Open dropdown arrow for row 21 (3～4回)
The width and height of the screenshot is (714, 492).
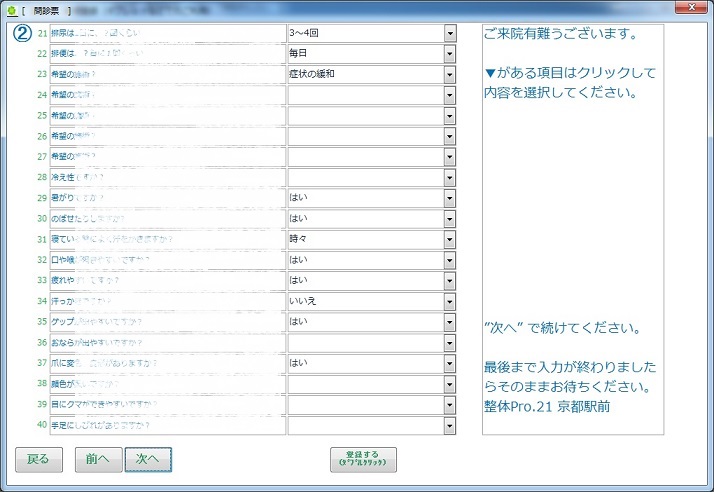click(450, 33)
